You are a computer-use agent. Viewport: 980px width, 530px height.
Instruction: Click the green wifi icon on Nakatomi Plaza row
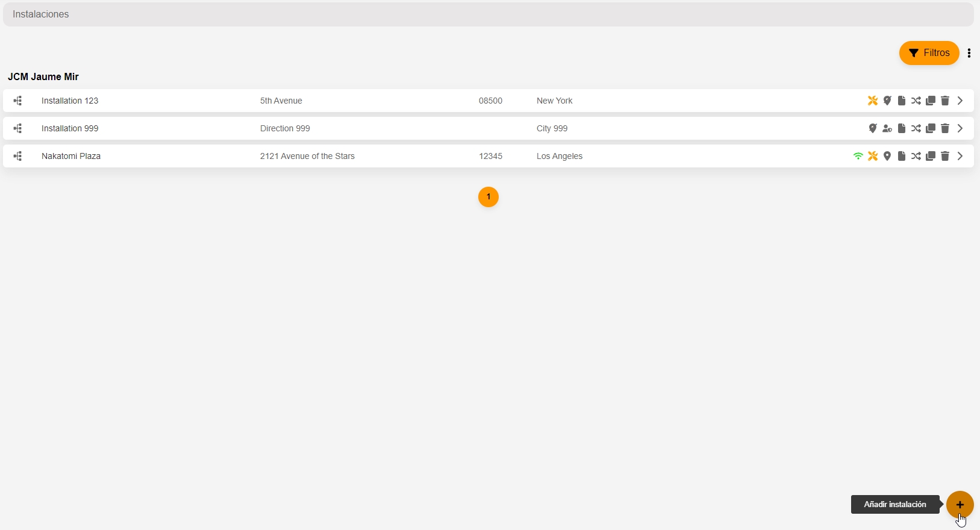(858, 156)
